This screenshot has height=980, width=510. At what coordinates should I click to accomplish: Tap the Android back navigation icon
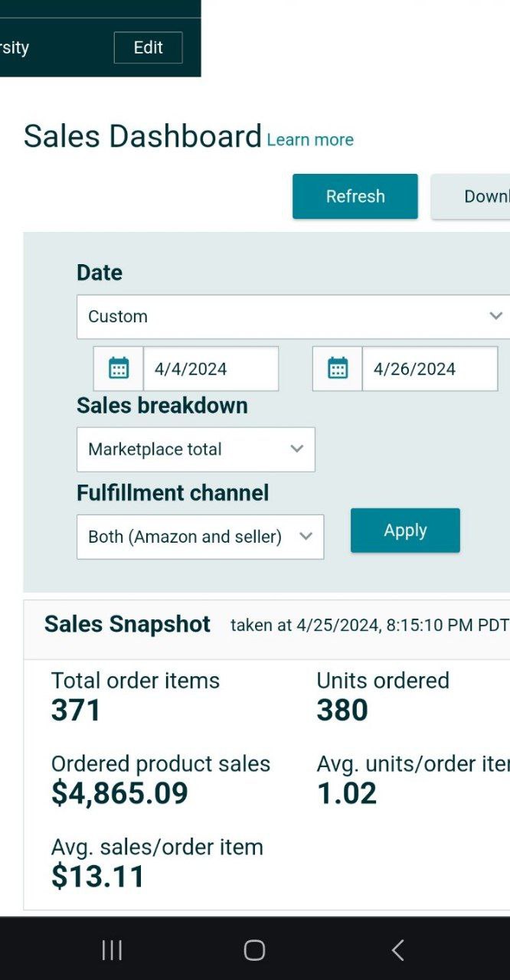tap(397, 950)
